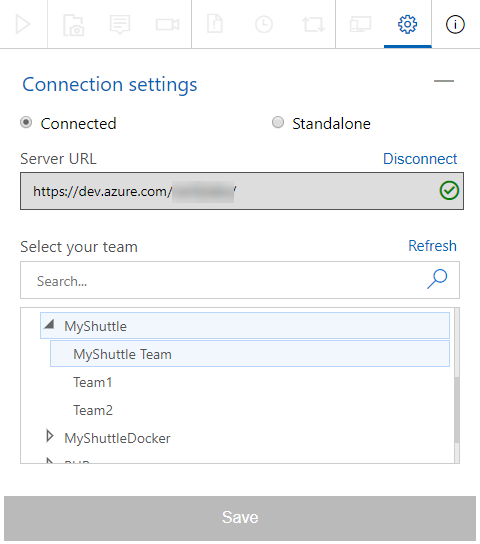Select the MyShuttle project row
Image resolution: width=480 pixels, height=544 pixels.
coord(245,325)
